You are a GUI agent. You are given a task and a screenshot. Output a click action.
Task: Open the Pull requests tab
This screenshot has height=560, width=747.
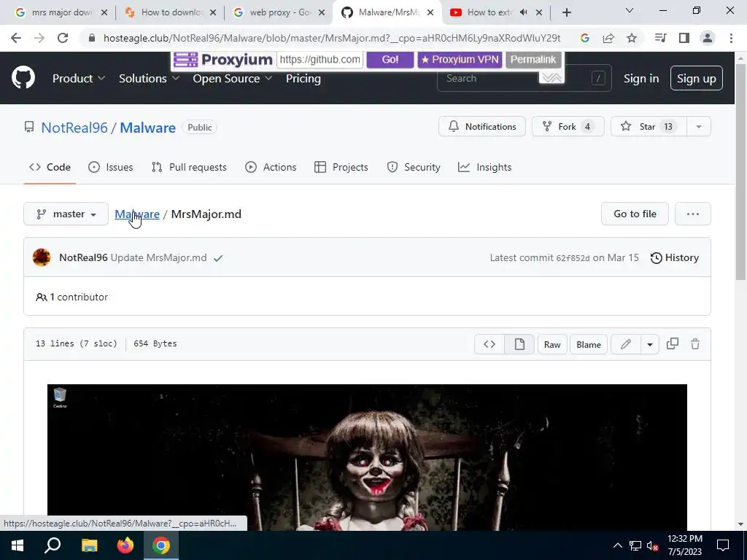coord(189,167)
